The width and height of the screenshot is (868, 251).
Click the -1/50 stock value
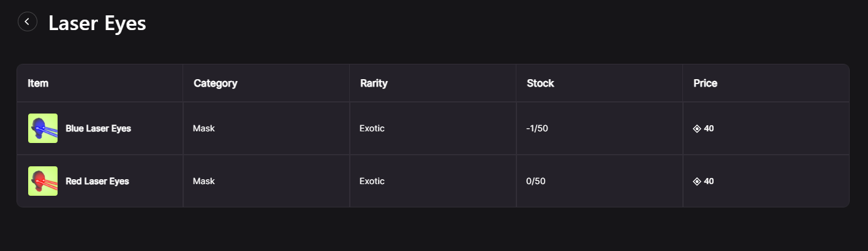(536, 129)
